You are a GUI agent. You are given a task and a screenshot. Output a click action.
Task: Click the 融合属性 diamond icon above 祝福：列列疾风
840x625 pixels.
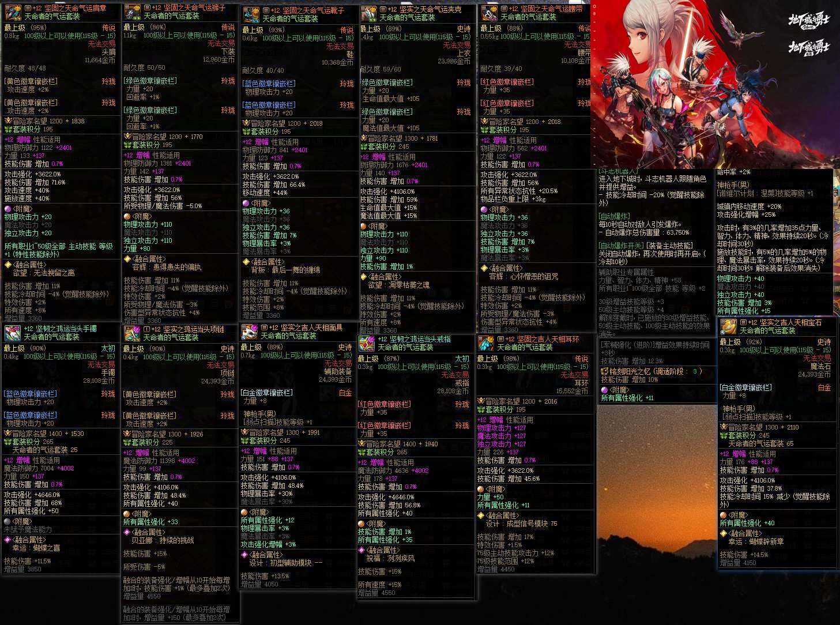click(361, 550)
